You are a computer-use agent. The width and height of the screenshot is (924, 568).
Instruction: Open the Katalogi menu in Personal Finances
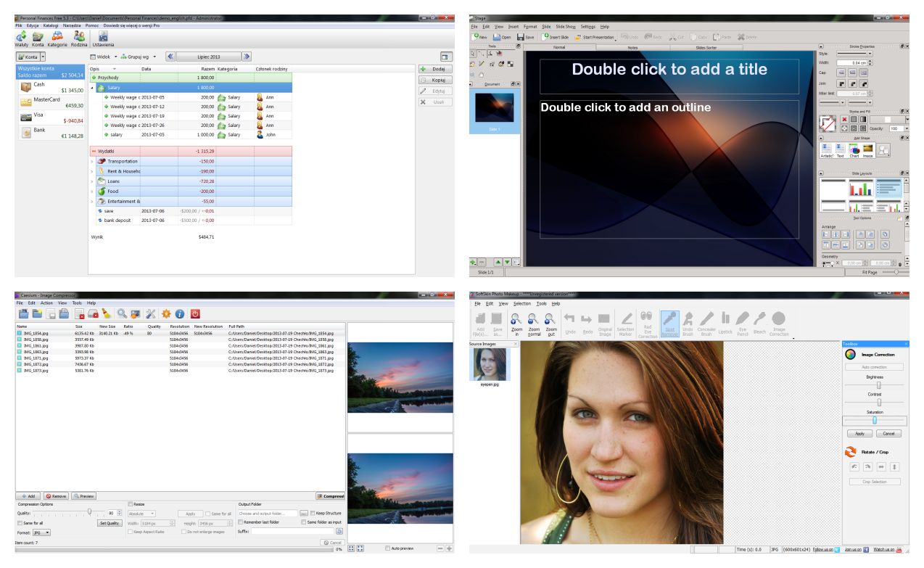(x=51, y=25)
